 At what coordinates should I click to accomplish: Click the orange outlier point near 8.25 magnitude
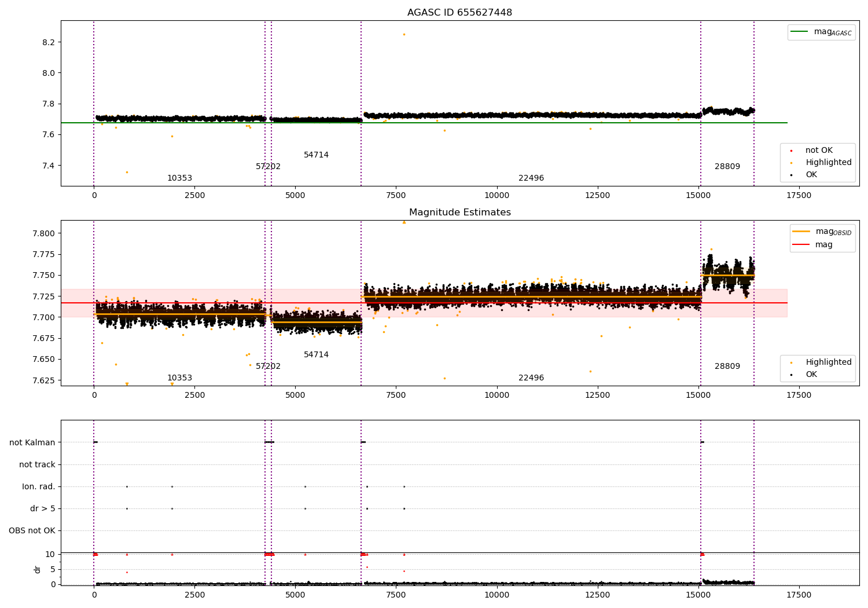(404, 34)
